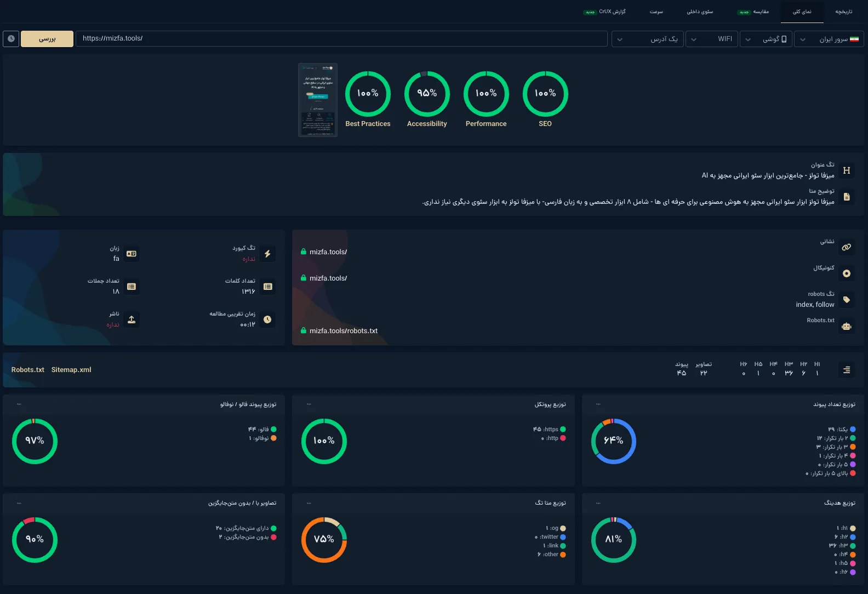The image size is (868, 594).
Task: Click the title tag H icon
Action: click(x=847, y=170)
